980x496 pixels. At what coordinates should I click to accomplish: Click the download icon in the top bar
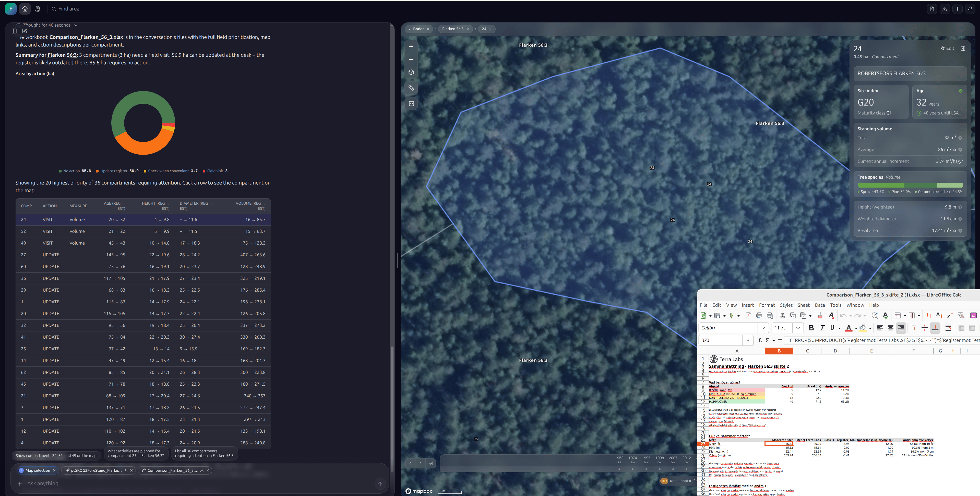[x=945, y=9]
